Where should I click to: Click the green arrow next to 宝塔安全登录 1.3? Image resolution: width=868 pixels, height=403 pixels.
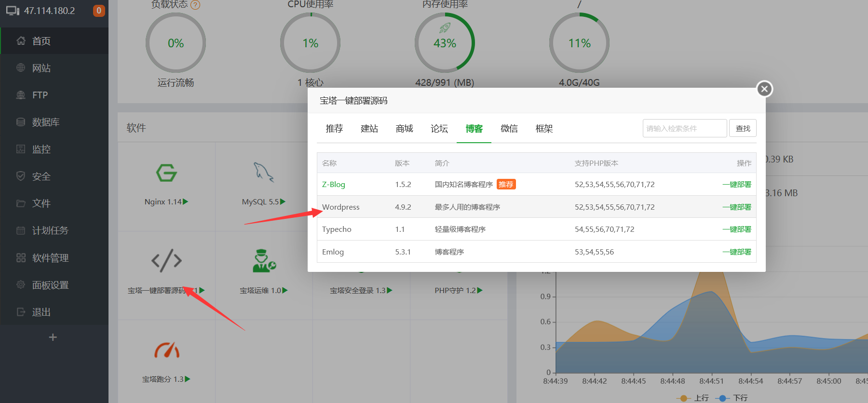[390, 290]
